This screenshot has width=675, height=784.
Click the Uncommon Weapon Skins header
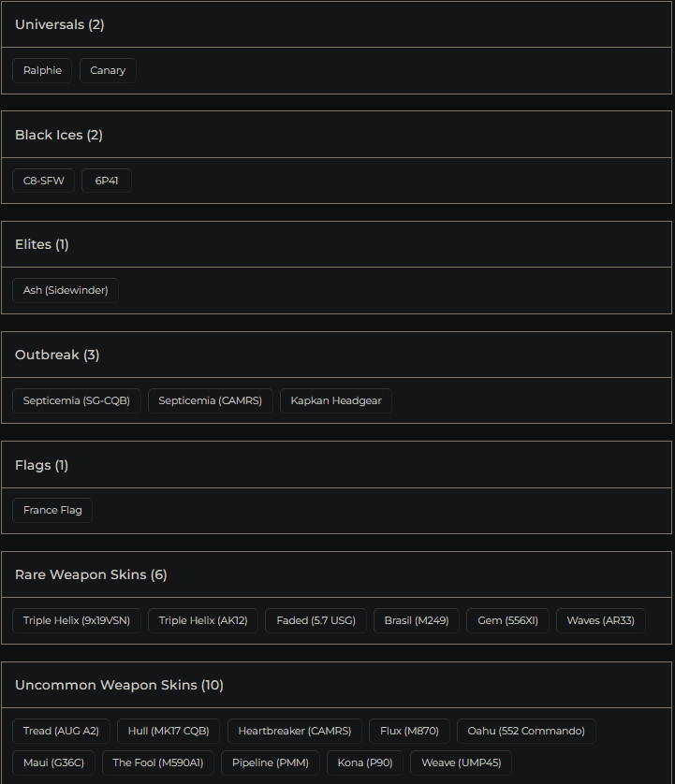(x=119, y=684)
